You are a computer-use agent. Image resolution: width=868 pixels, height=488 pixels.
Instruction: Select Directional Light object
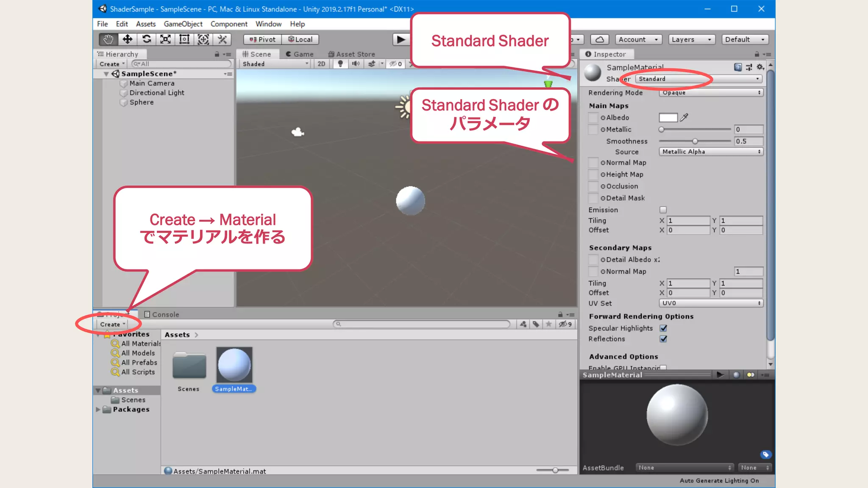point(157,93)
